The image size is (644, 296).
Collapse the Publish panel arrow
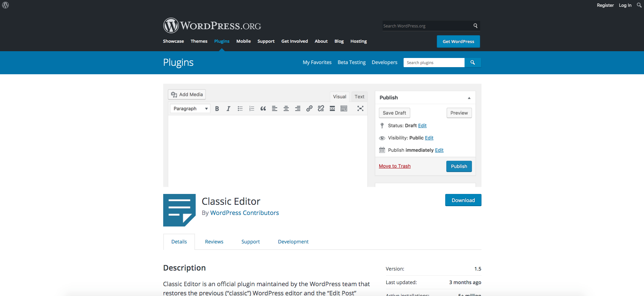[x=469, y=98]
